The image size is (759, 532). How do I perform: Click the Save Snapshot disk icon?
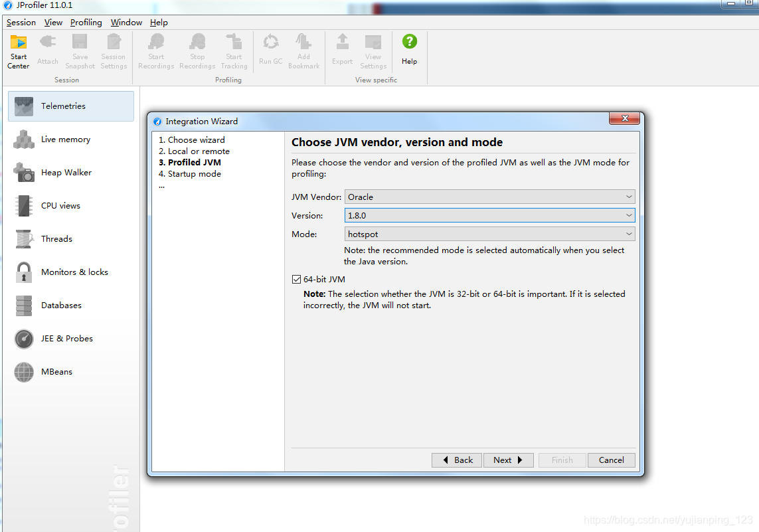coord(80,42)
